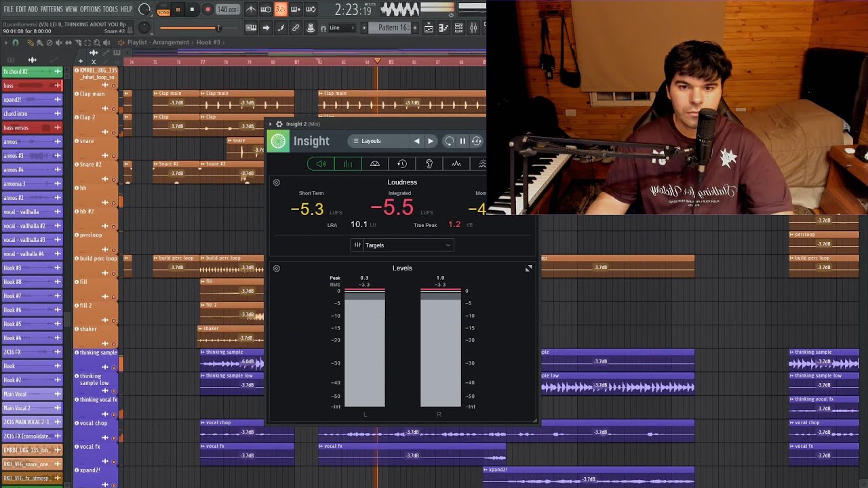Open the EDIT menu

pos(21,9)
